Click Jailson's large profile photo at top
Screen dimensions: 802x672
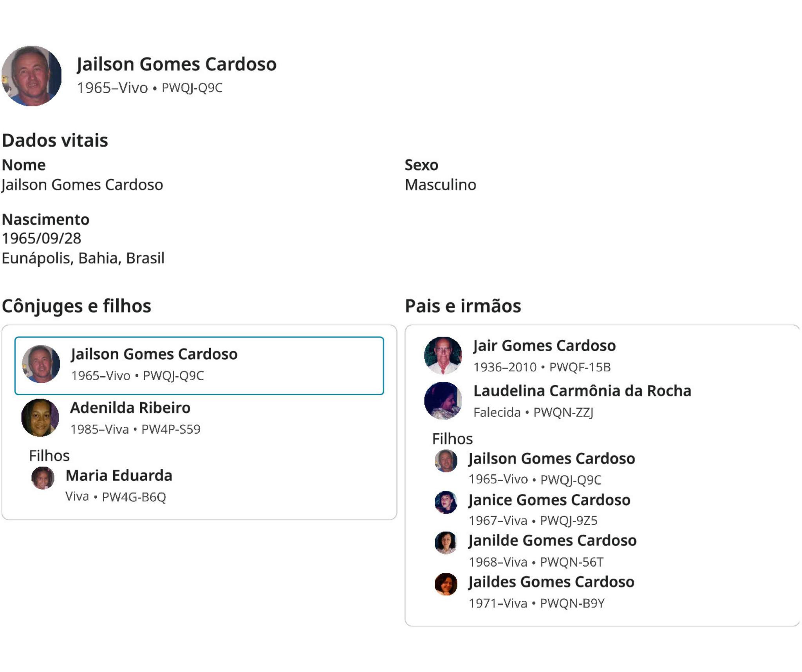pyautogui.click(x=31, y=76)
